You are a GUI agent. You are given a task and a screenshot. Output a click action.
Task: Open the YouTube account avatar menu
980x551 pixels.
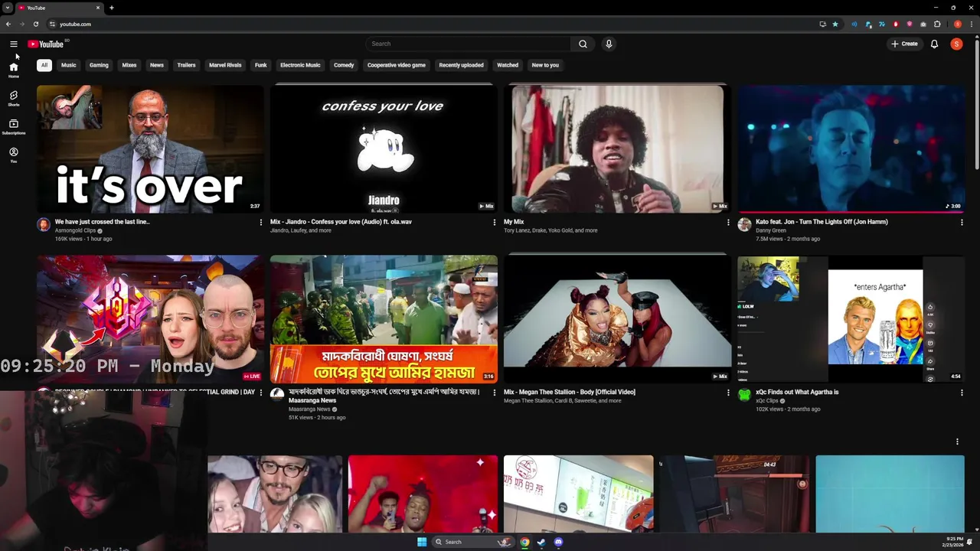pos(956,44)
